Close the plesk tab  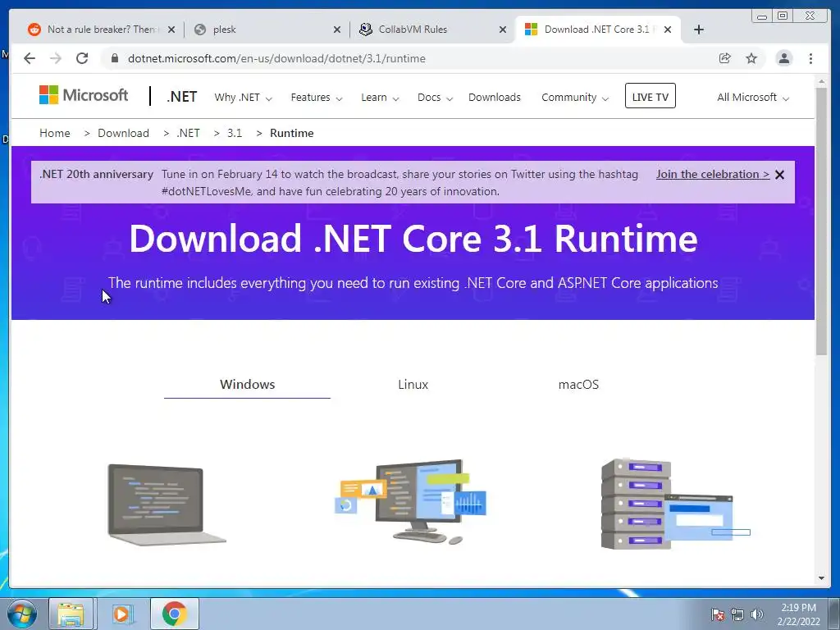tap(337, 30)
